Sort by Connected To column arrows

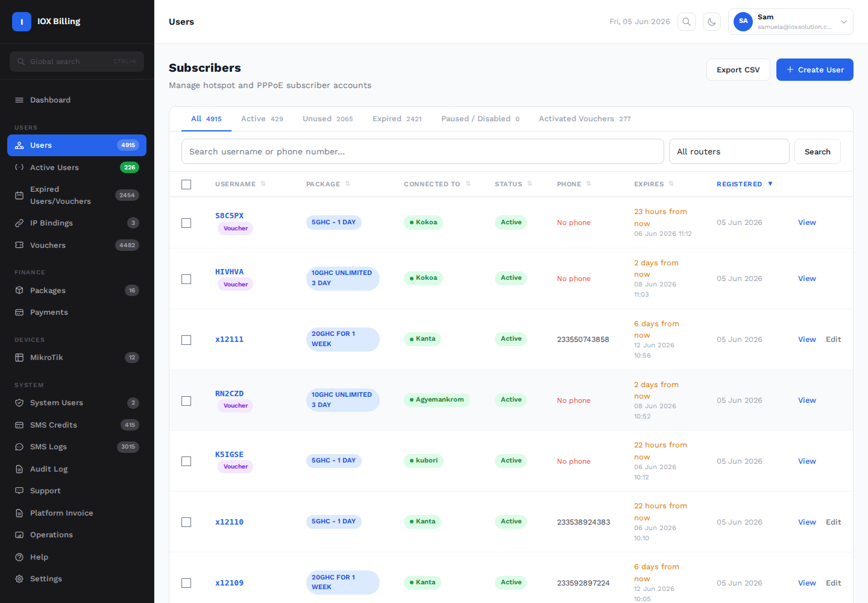coord(468,184)
